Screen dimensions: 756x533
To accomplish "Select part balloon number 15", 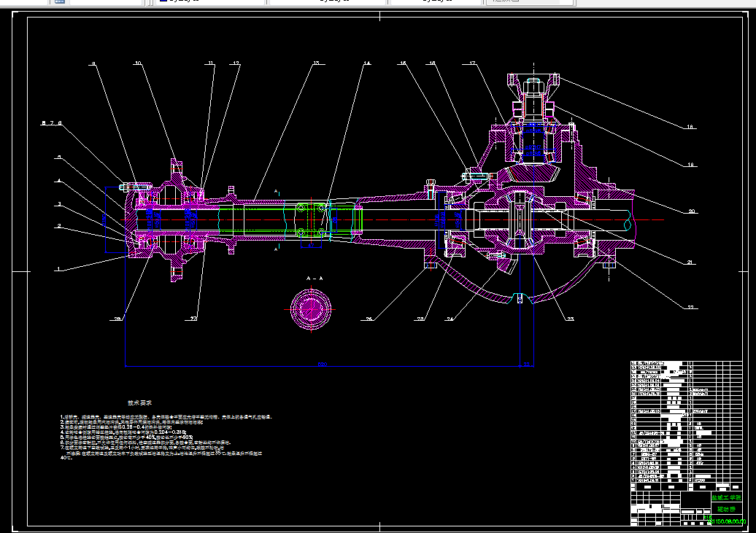I will (403, 63).
